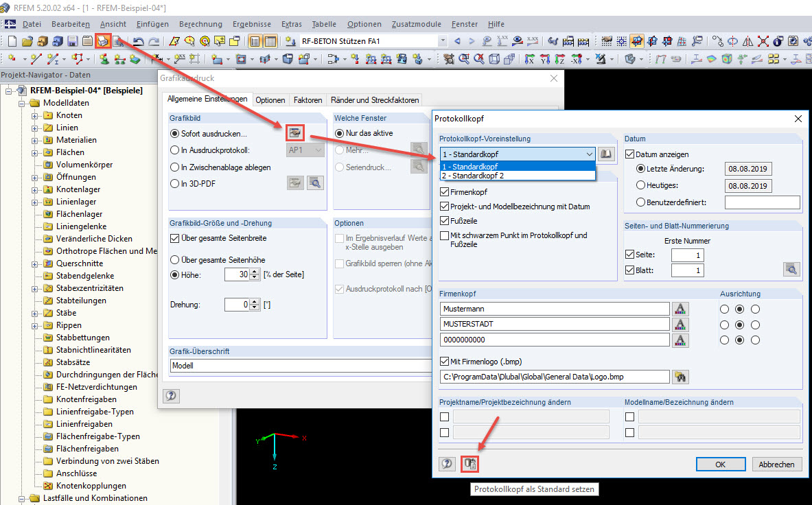The image size is (812, 505).
Task: Open the Protokollkopf library book icon
Action: 606,154
